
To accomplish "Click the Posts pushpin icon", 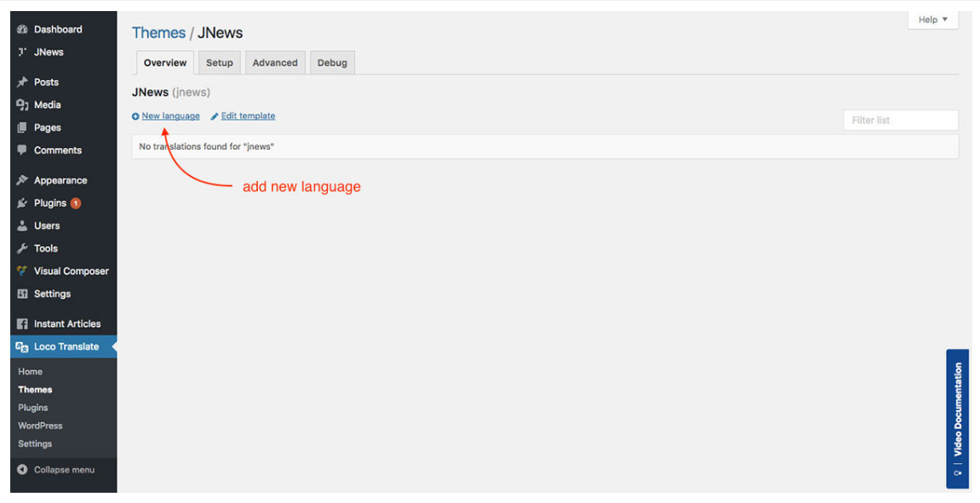I will point(21,82).
